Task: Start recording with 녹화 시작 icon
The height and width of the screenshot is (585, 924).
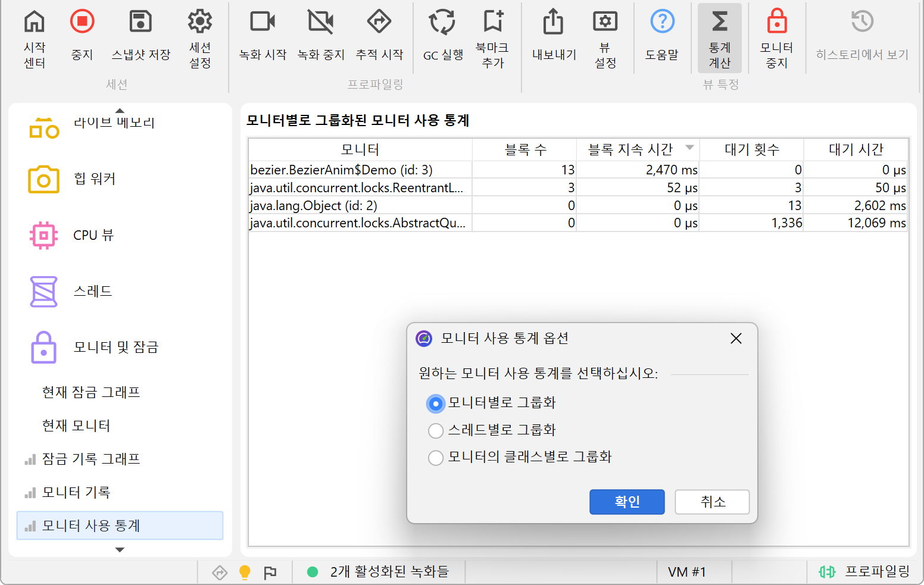Action: pyautogui.click(x=263, y=22)
